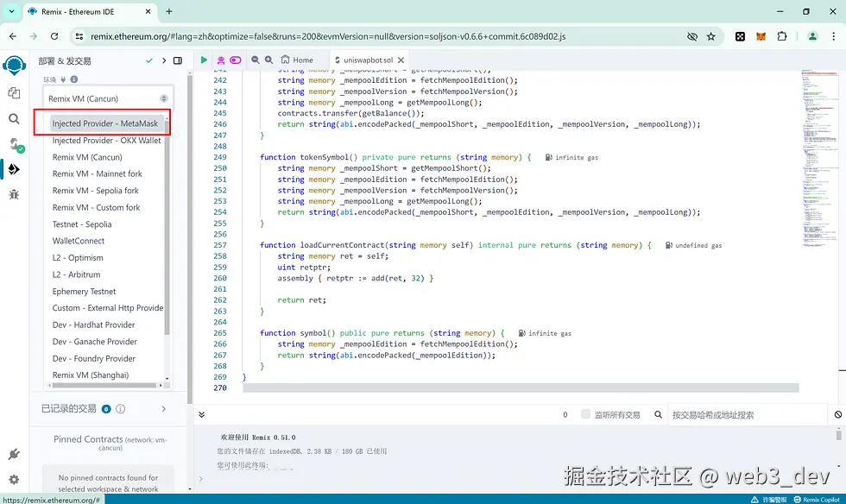Focus the transaction hash search field

pos(748,414)
